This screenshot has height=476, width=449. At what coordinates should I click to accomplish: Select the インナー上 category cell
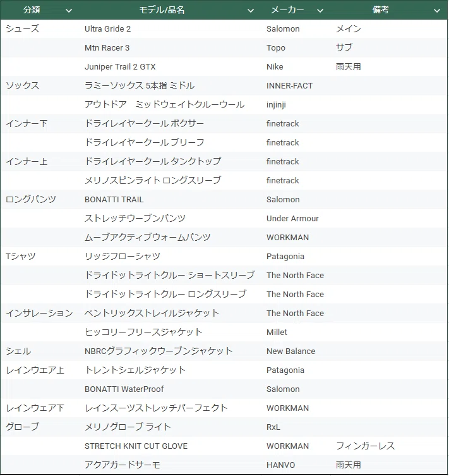pyautogui.click(x=27, y=161)
